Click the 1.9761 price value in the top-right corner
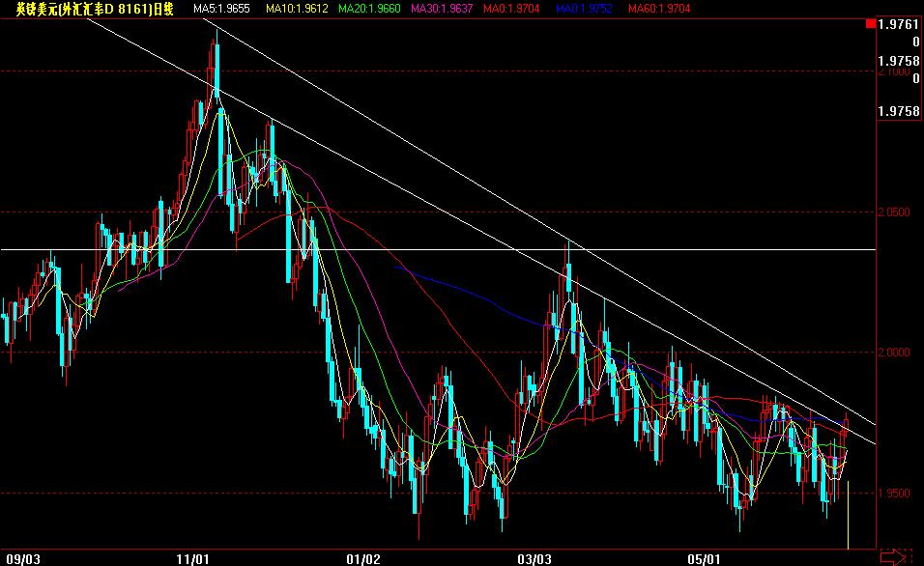 898,24
